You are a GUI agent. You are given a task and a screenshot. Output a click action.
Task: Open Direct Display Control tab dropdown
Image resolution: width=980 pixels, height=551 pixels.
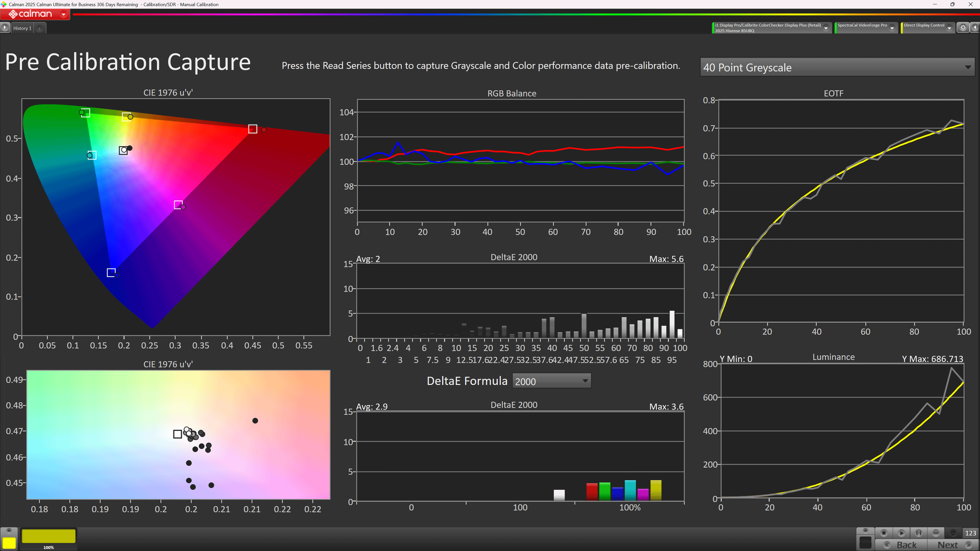[x=949, y=28]
